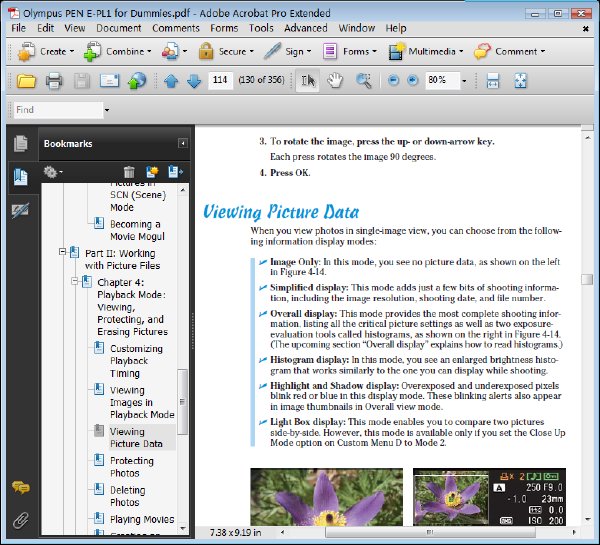Go to next page with down arrow
Viewport: 600px width, 545px height.
[194, 81]
